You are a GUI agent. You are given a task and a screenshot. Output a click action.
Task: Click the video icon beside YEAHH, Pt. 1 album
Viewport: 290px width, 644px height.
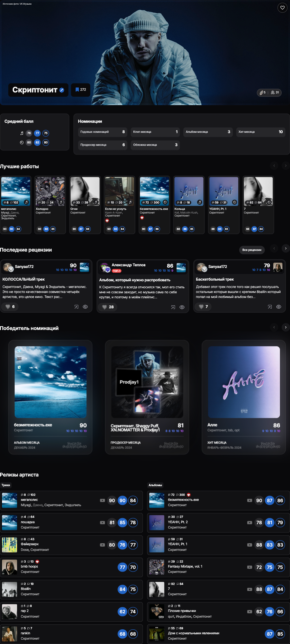249,545
